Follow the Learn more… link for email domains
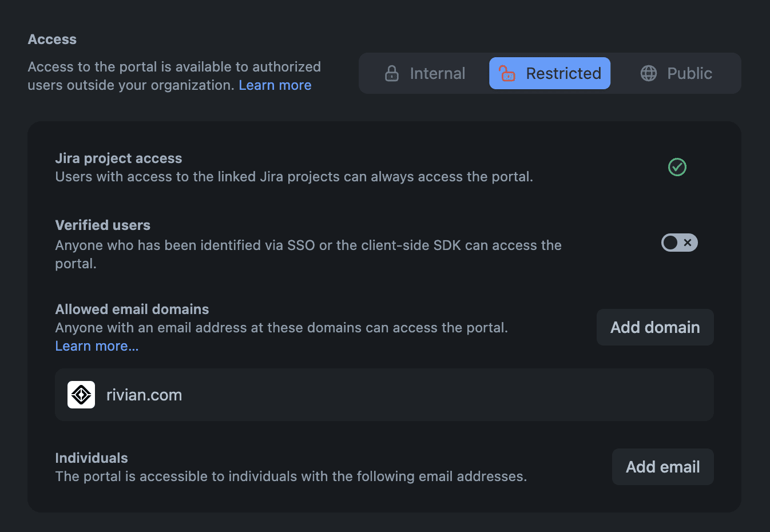The width and height of the screenshot is (770, 532). [97, 346]
